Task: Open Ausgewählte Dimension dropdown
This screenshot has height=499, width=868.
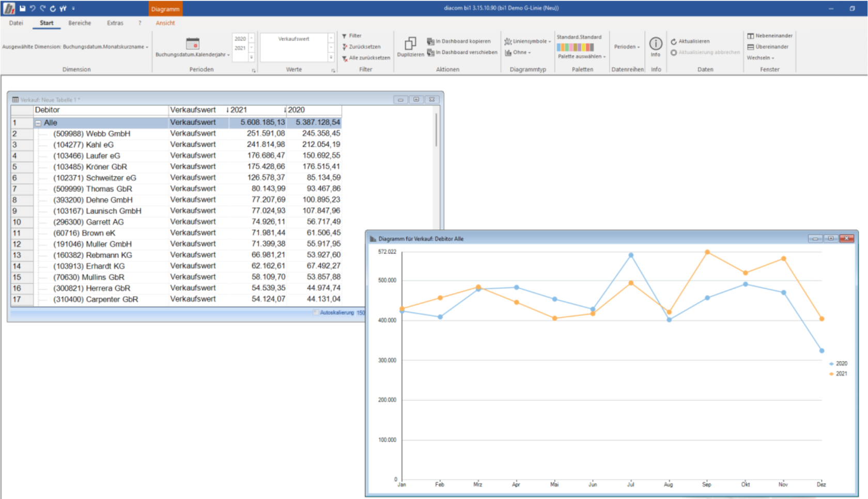Action: (x=75, y=47)
